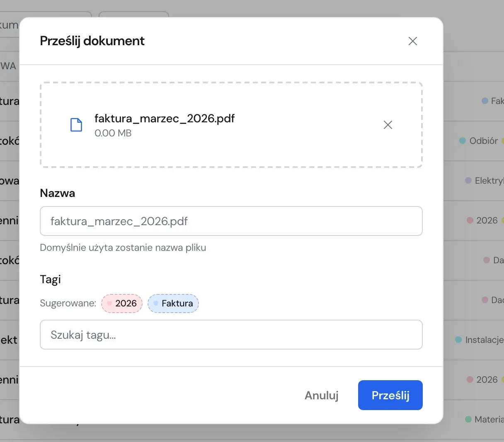Click the Domyślnie użyta zostanie nazwa pliku hint
Screen dimensions: 504x442
[123, 248]
